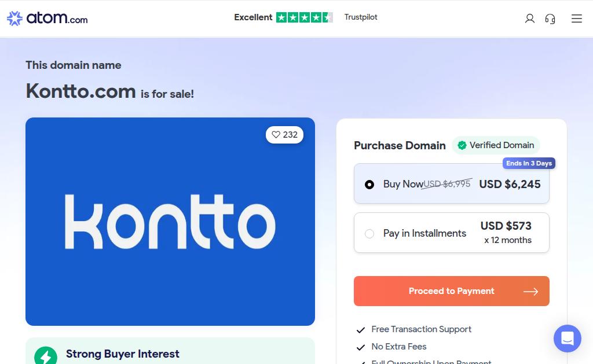Click the Trustpilot link text

361,17
